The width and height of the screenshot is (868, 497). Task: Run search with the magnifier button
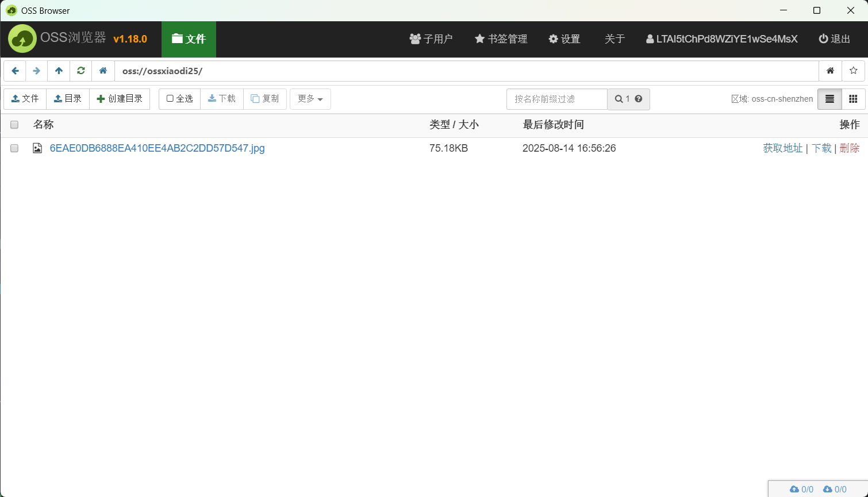(x=629, y=99)
